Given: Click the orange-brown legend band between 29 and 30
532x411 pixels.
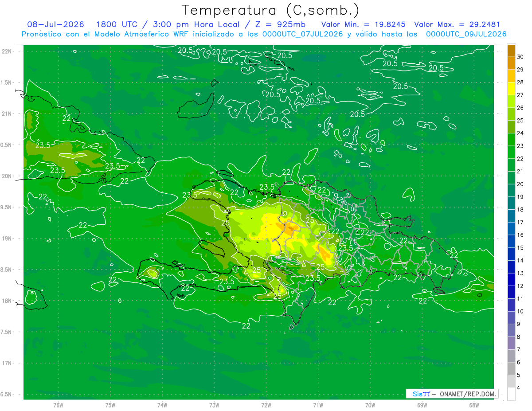Looking at the screenshot, I should [511, 63].
